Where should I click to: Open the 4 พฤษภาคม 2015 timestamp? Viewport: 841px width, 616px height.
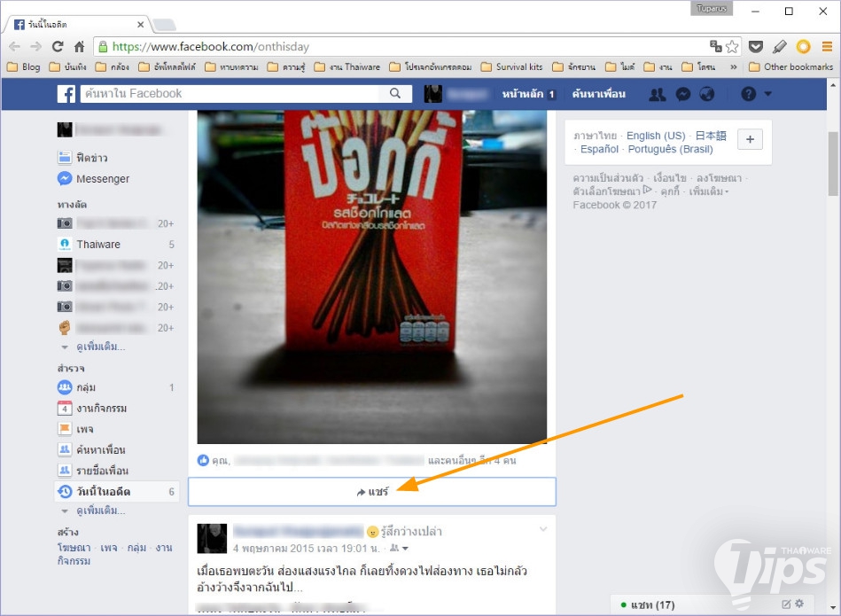click(x=307, y=549)
